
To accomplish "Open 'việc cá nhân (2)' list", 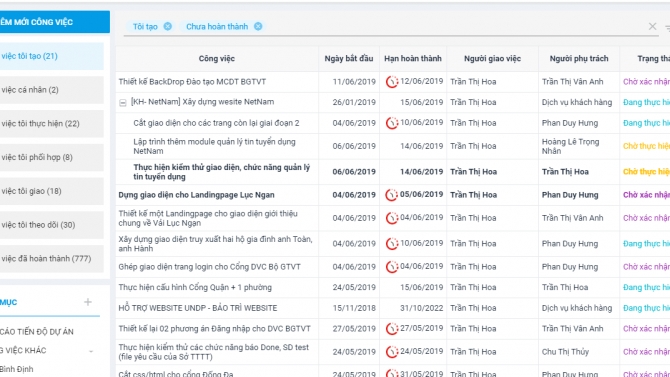I will 52,90.
